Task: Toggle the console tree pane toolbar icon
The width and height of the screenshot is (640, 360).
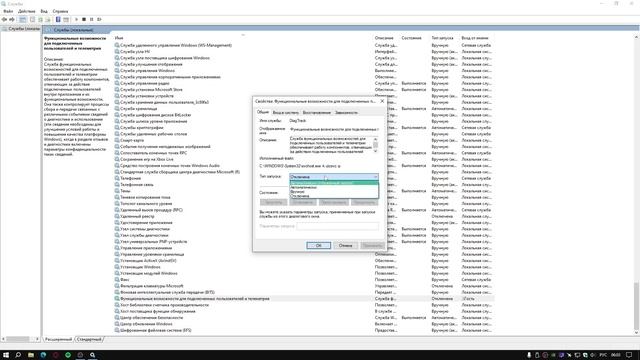Action: (23, 19)
